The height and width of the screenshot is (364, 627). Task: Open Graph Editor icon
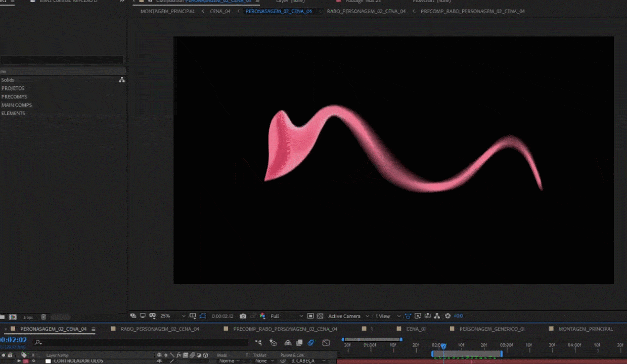point(326,343)
